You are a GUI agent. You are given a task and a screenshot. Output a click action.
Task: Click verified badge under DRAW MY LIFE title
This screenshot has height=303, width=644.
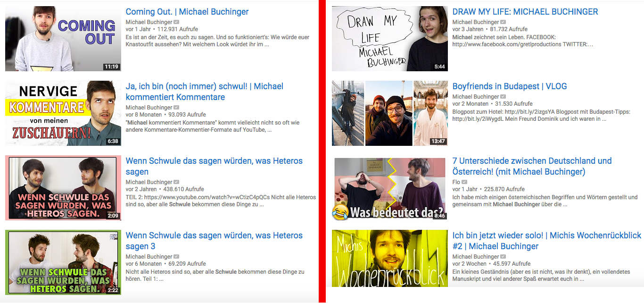point(503,22)
